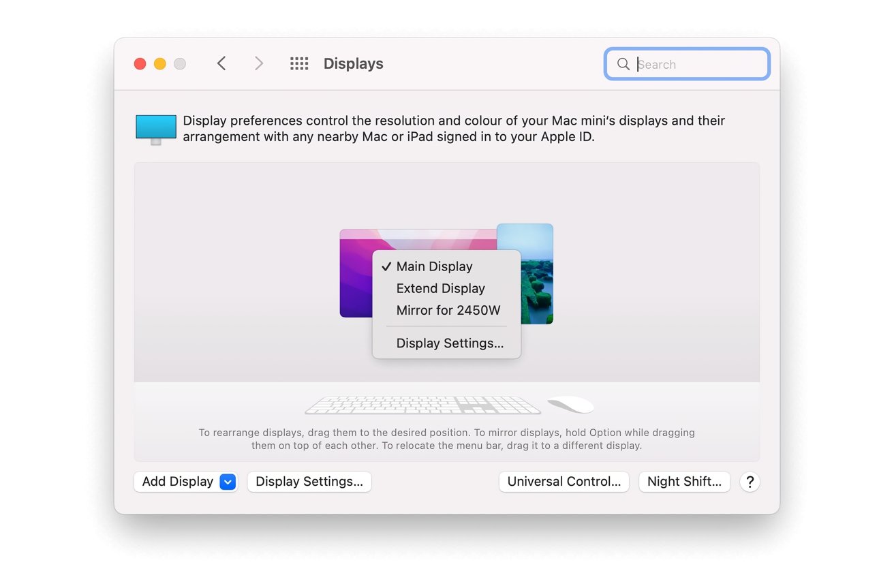Click the Display Settings button at the bottom

click(309, 482)
